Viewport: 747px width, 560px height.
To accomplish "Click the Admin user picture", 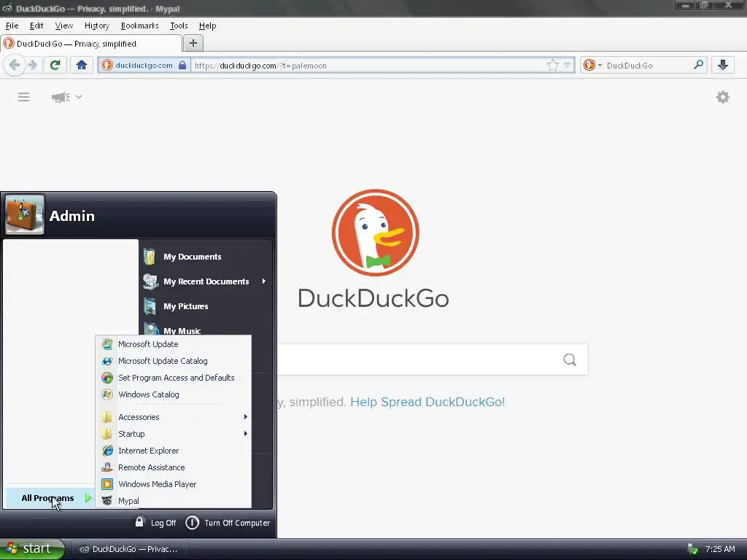I will pos(25,215).
